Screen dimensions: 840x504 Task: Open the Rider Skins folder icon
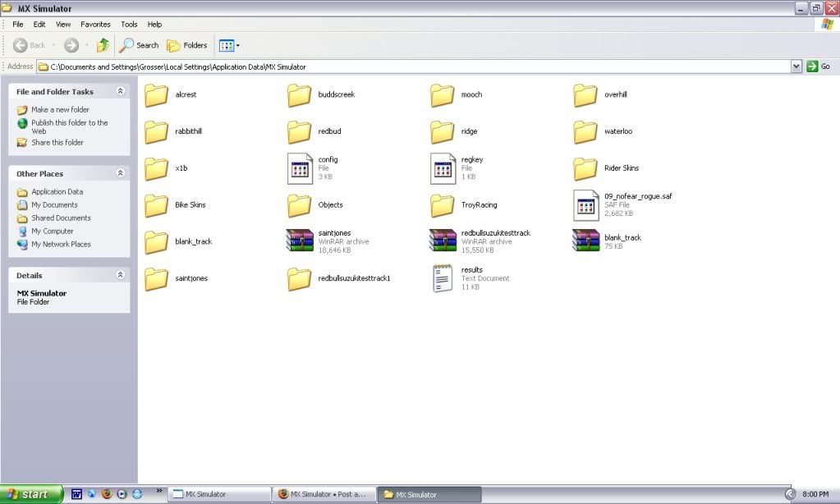[x=585, y=169]
